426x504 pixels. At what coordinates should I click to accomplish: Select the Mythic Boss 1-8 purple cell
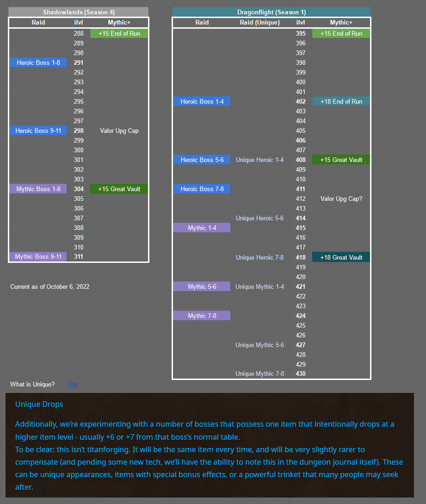point(38,189)
